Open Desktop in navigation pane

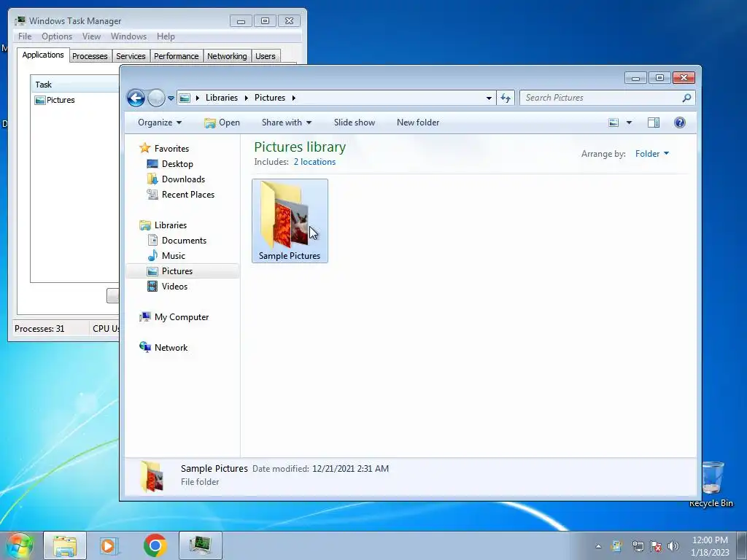click(169, 164)
